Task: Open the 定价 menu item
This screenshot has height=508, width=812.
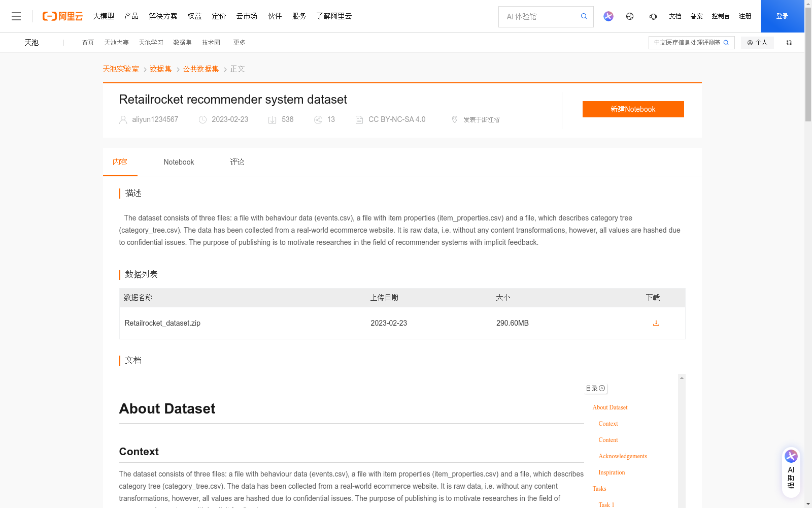Action: pos(219,16)
